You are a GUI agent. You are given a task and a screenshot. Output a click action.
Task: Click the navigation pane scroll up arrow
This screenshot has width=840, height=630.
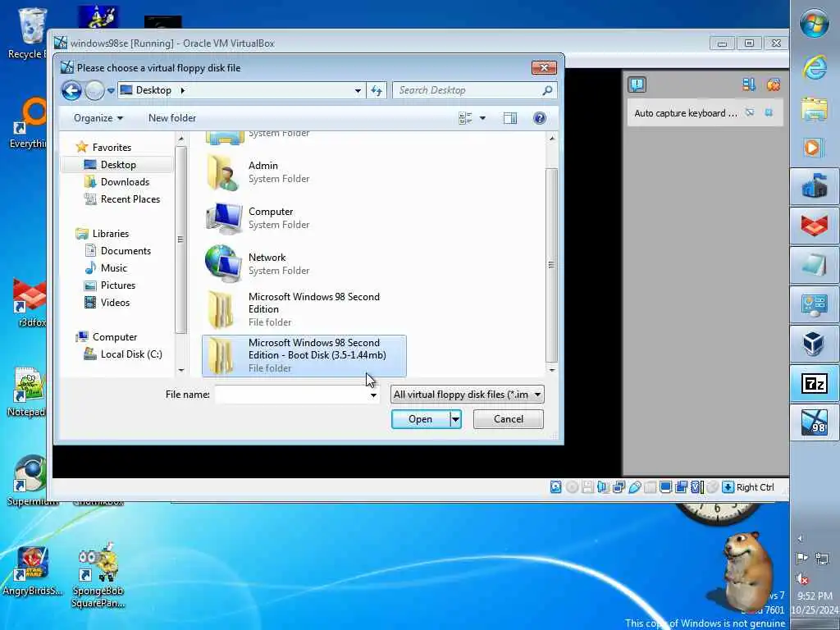[181, 139]
